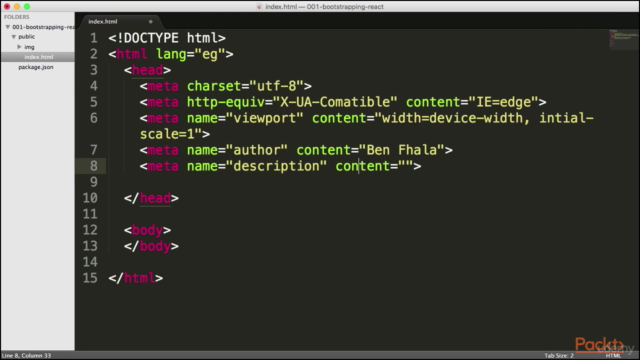Click the width=device-width text
Image resolution: width=640 pixels, height=360 pixels.
[x=452, y=118]
